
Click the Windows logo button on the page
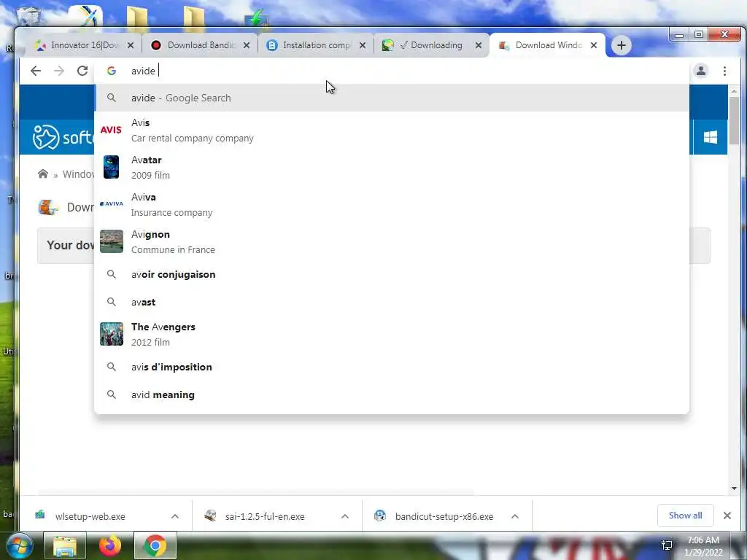(711, 137)
